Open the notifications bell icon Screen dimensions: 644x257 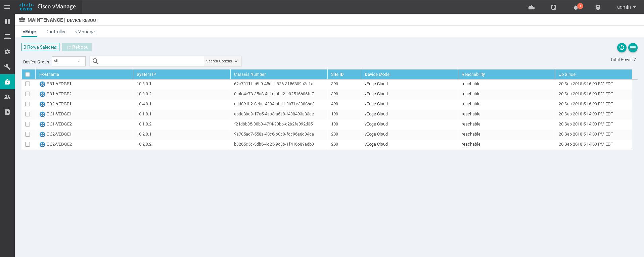tap(576, 7)
